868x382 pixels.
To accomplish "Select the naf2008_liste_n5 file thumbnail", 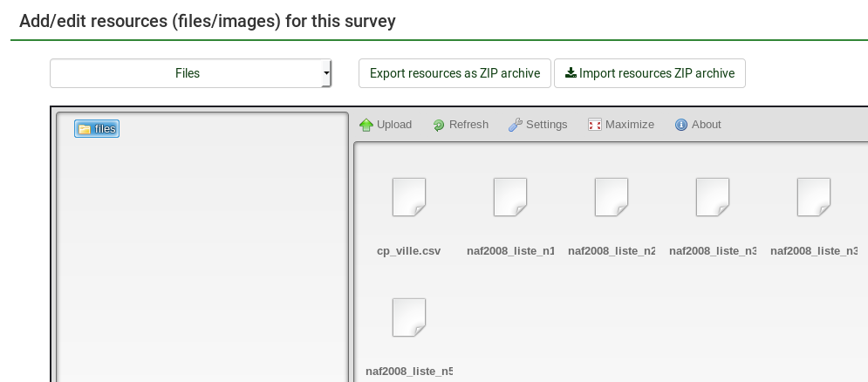I will (x=409, y=317).
